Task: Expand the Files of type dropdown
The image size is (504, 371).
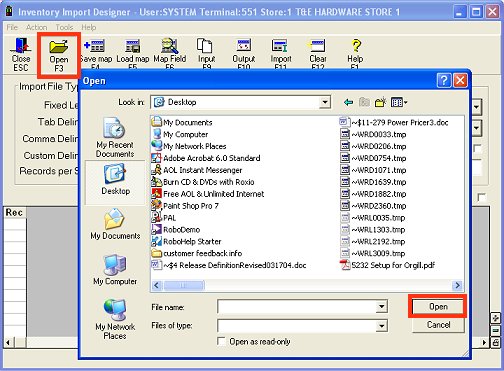Action: [381, 326]
